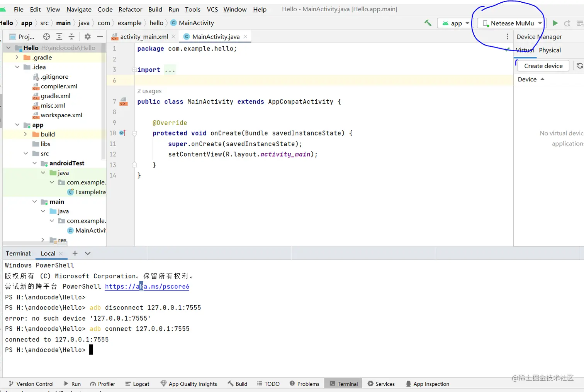Screen dimensions: 584x392
Task: Click the example breadcrumb segment
Action: [x=129, y=23]
